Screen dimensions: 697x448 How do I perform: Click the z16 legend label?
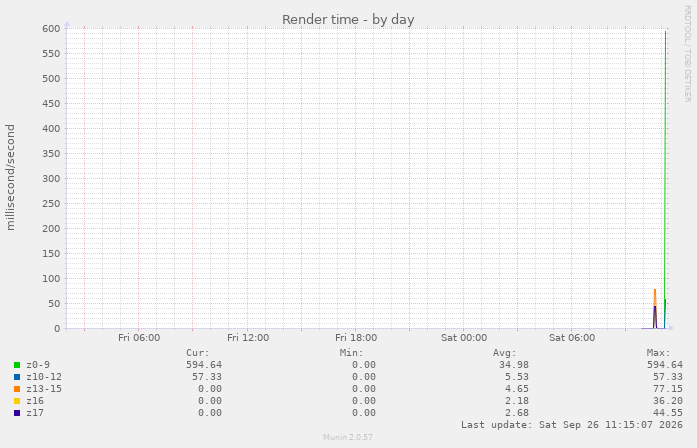(x=35, y=401)
